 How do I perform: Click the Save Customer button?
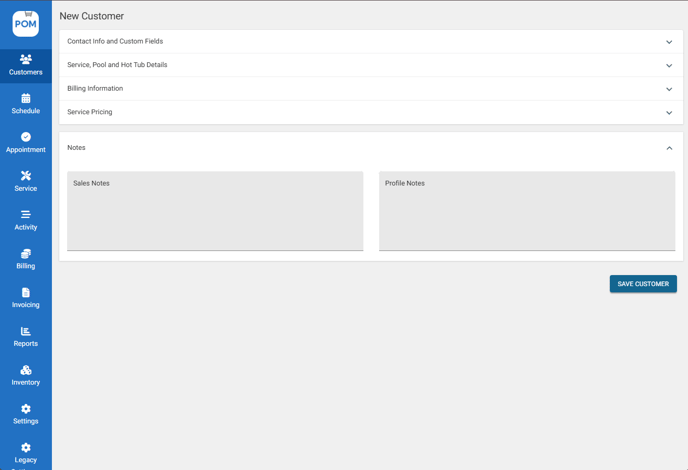point(643,284)
